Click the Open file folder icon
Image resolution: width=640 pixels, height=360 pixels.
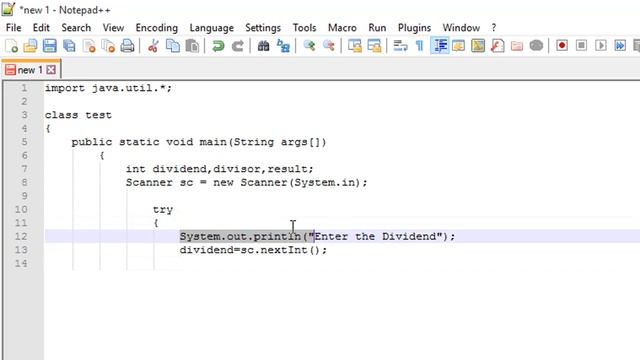click(30, 46)
